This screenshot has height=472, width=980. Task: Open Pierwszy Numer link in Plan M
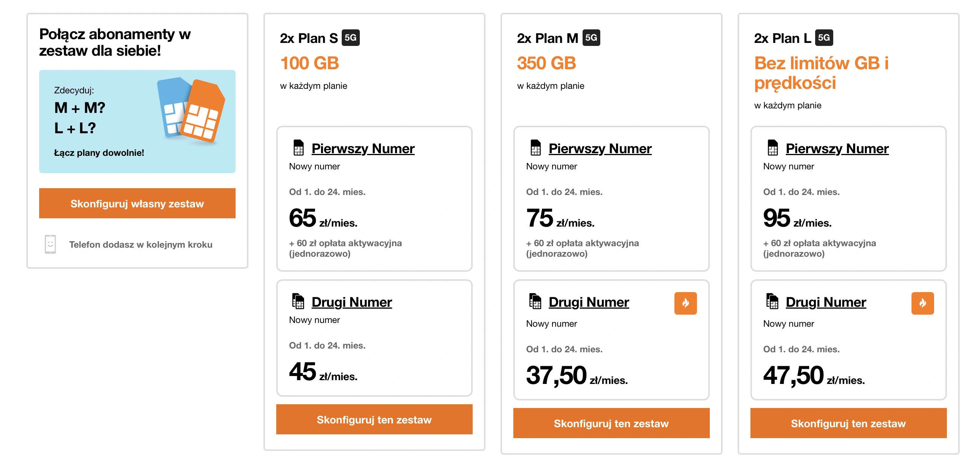point(600,148)
